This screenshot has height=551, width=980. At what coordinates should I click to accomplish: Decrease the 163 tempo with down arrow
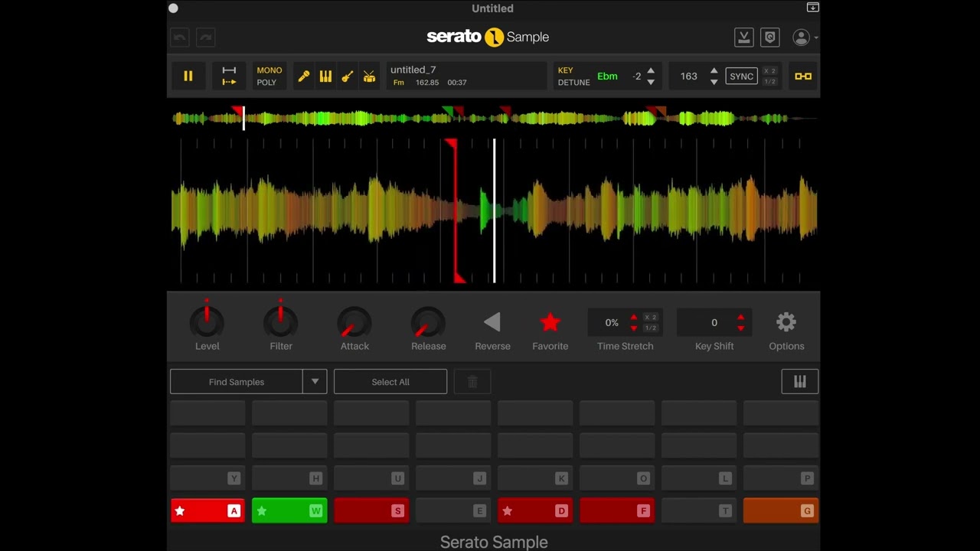(x=714, y=82)
